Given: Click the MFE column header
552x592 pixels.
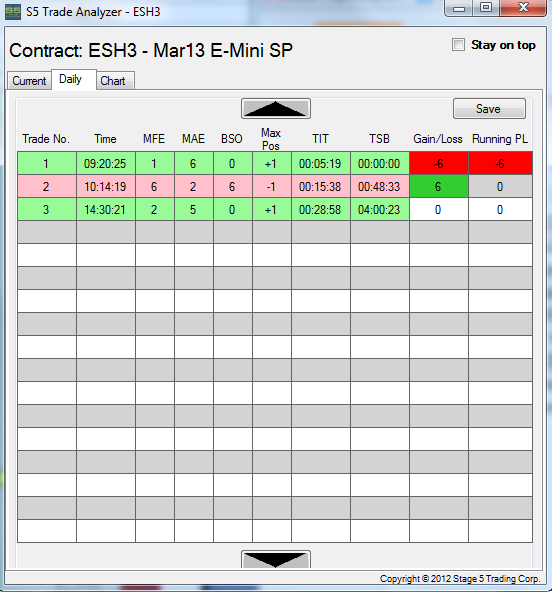Looking at the screenshot, I should pos(154,139).
